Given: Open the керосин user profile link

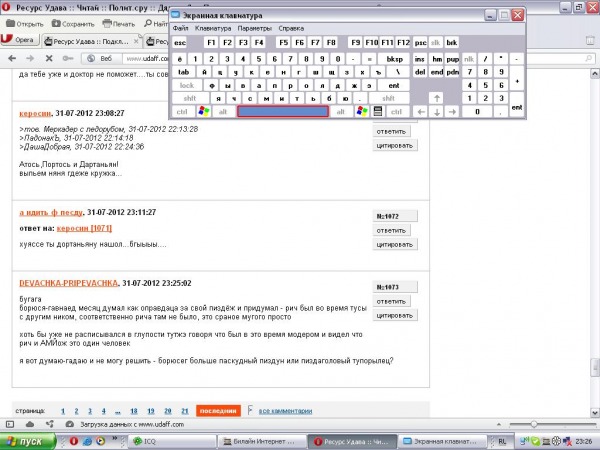Looking at the screenshot, I should point(35,113).
